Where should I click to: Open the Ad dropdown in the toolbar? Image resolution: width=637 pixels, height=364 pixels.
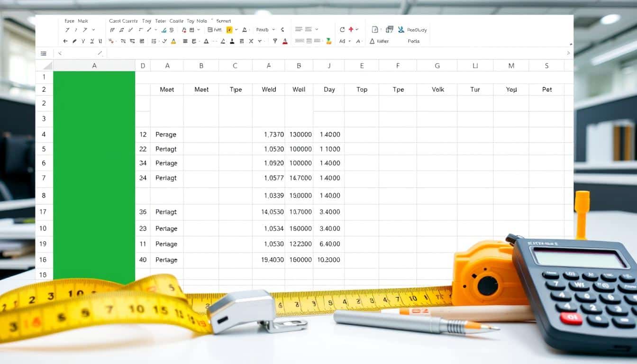coord(350,41)
